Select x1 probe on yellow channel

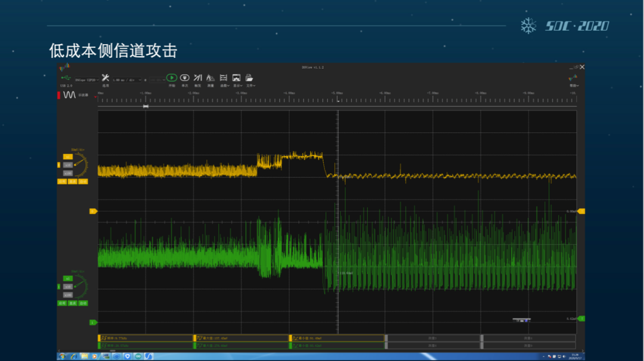click(x=67, y=157)
